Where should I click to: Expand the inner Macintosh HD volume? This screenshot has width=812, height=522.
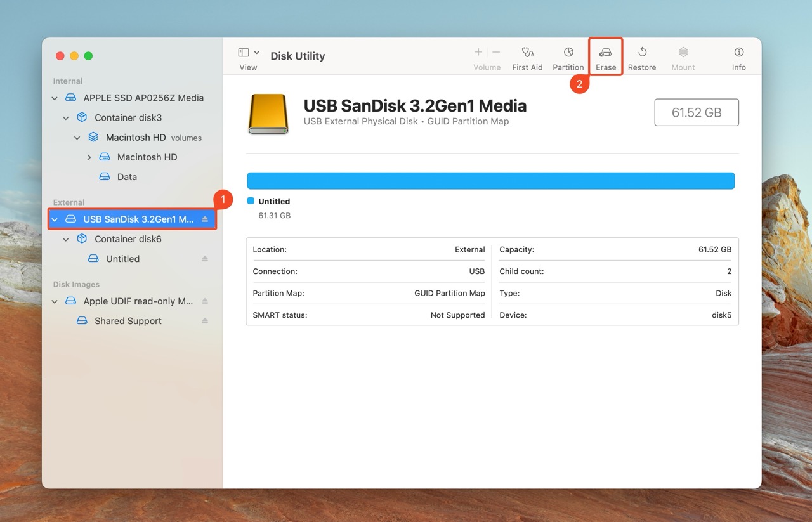pyautogui.click(x=89, y=157)
